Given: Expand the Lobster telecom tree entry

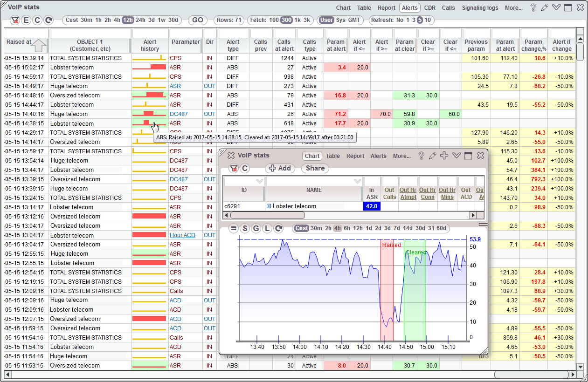Looking at the screenshot, I should click(x=269, y=205).
